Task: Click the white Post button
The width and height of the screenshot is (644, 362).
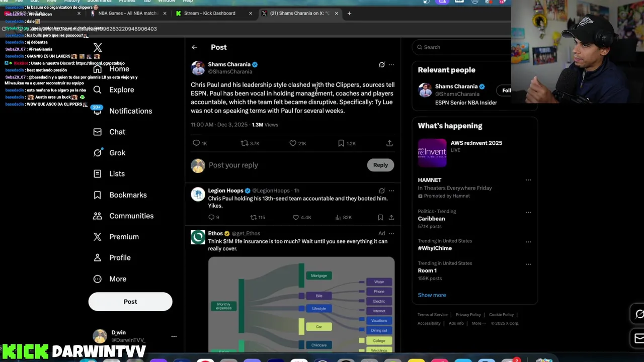Action: pyautogui.click(x=130, y=302)
